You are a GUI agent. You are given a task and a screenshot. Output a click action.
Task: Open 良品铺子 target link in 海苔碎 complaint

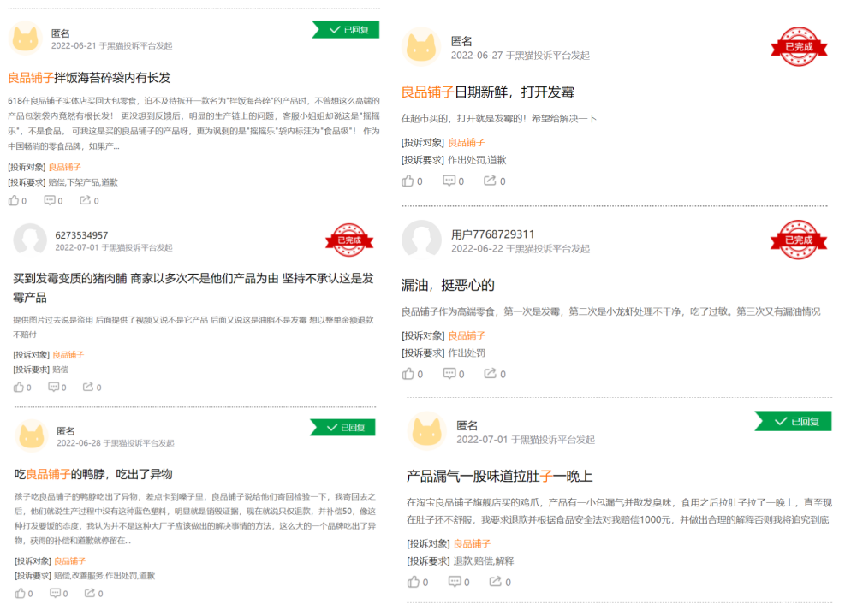coord(65,167)
